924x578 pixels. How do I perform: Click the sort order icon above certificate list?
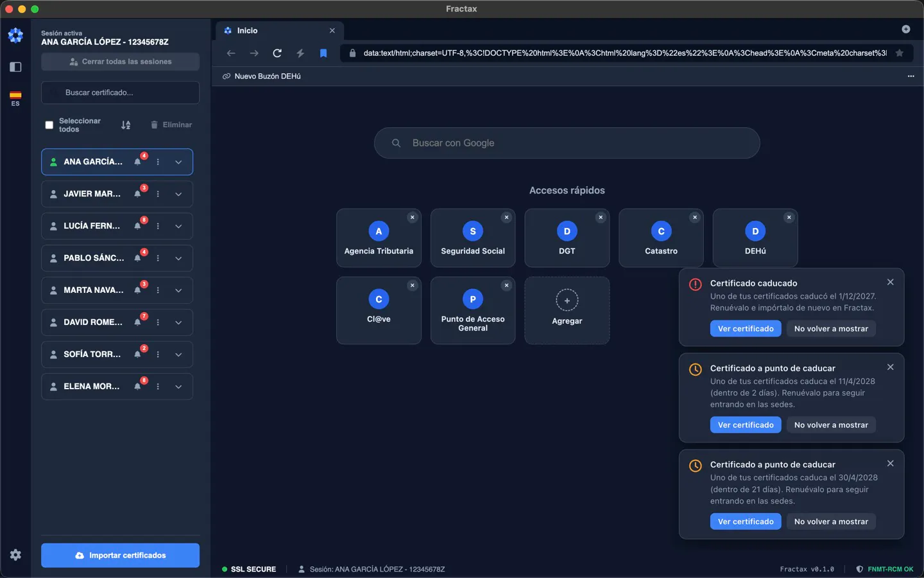pos(126,125)
